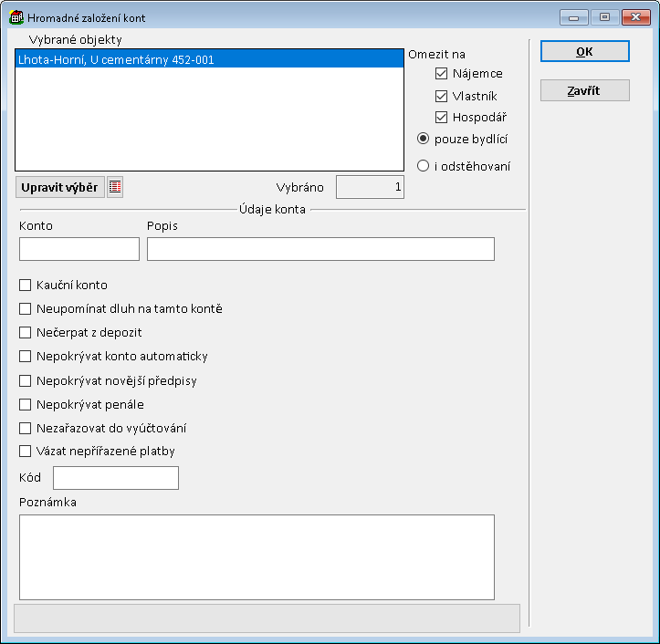Disable the Hospodář checkbox
660x644 pixels.
click(x=442, y=117)
